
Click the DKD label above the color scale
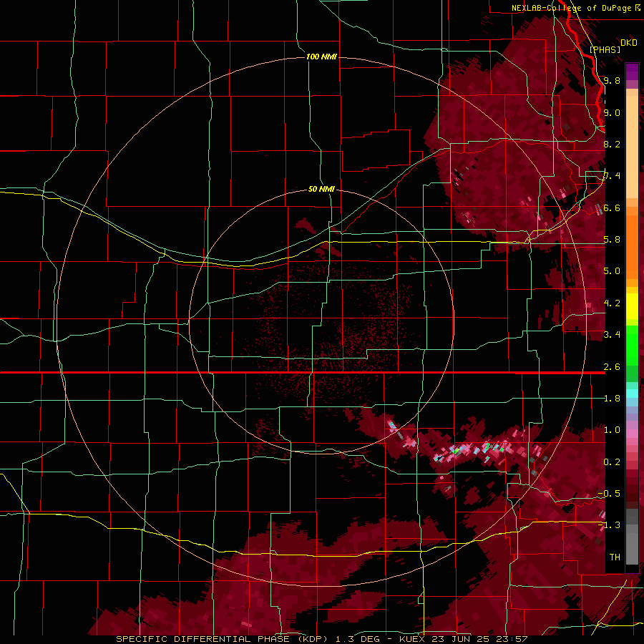[629, 43]
